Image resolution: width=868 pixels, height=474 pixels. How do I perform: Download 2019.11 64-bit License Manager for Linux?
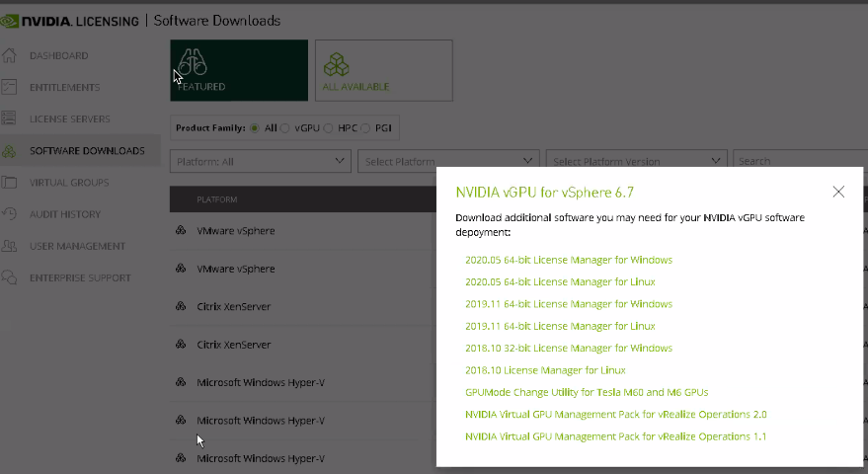pos(560,326)
